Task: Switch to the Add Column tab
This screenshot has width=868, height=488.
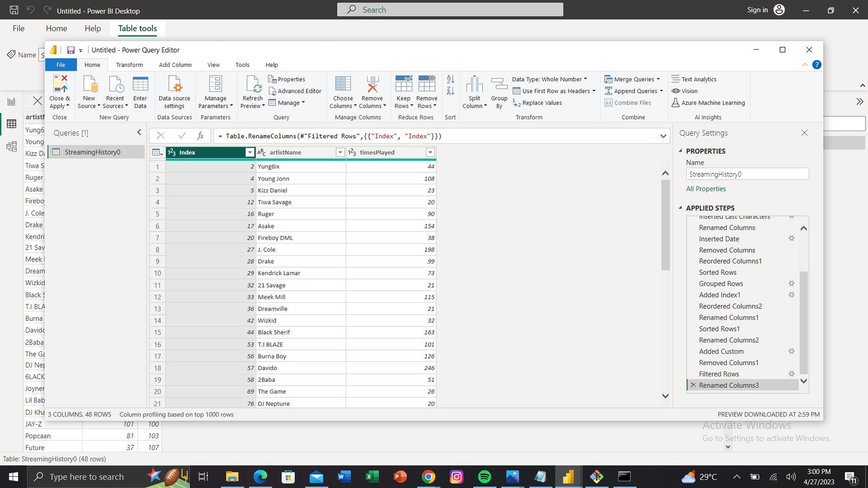Action: (175, 65)
